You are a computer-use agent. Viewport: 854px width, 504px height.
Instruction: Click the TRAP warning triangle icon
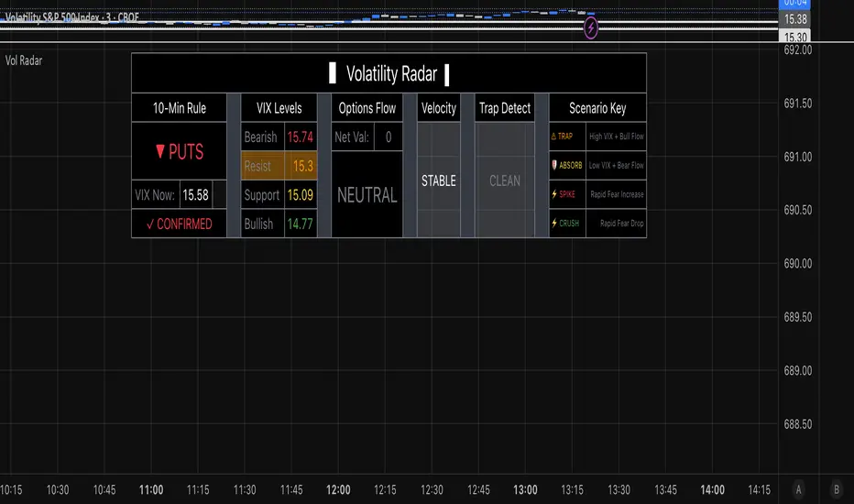tap(553, 136)
